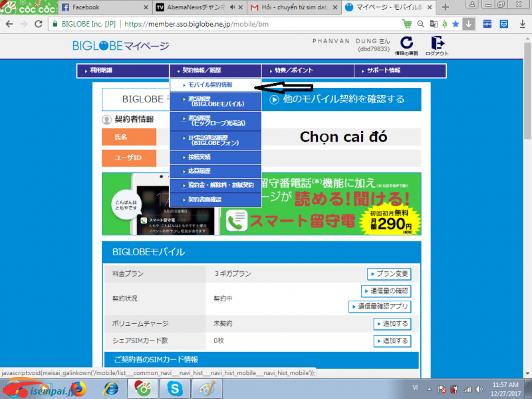The height and width of the screenshot is (399, 532).
Task: Close the Facebook tab
Action: [146, 7]
